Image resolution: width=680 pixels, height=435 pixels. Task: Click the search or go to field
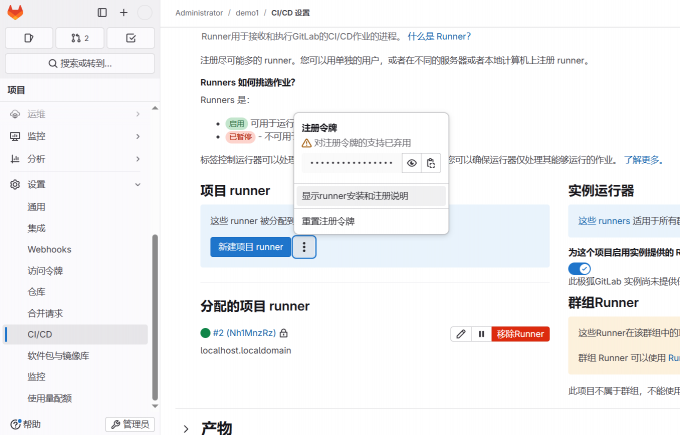coord(80,64)
